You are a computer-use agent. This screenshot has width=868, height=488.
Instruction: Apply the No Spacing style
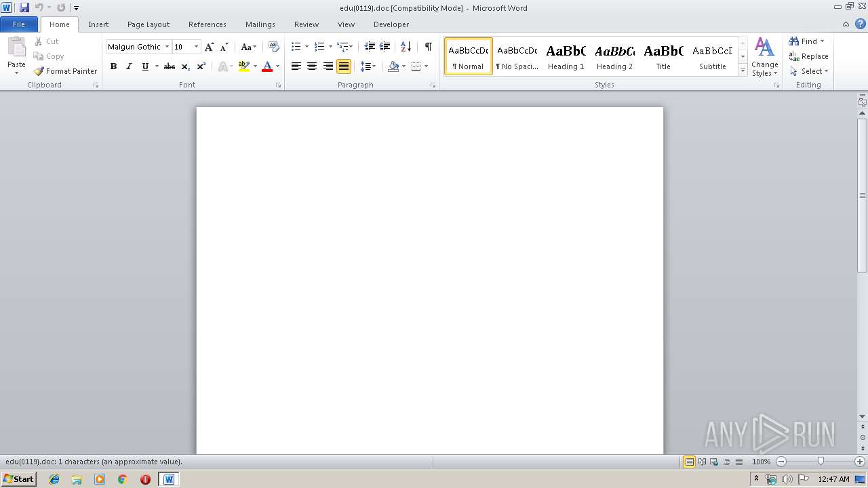click(517, 56)
